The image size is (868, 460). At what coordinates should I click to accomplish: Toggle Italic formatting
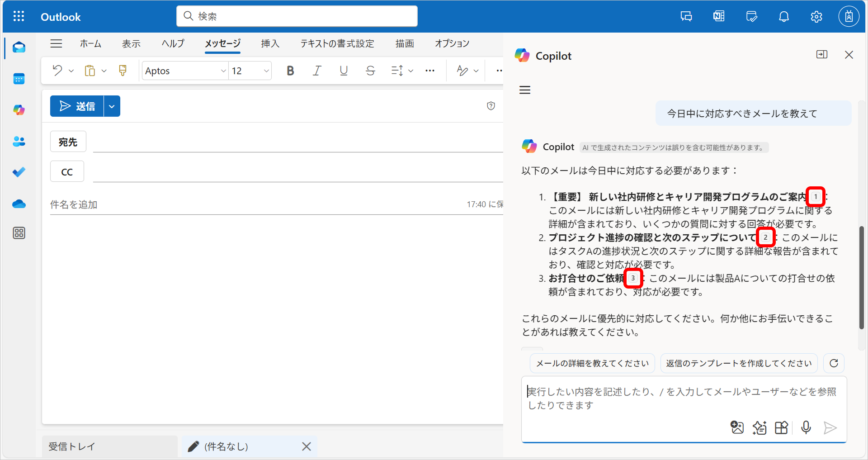coord(317,71)
